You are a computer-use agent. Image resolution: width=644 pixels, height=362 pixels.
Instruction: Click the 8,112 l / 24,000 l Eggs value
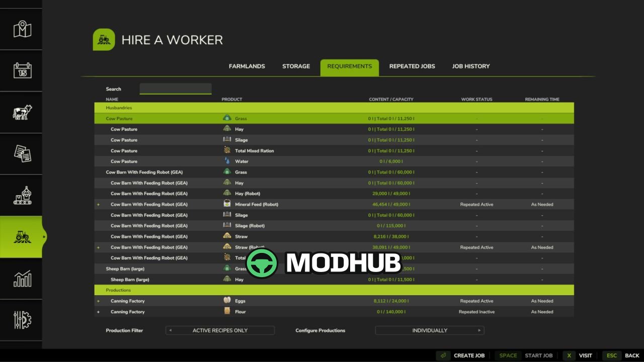click(x=391, y=301)
